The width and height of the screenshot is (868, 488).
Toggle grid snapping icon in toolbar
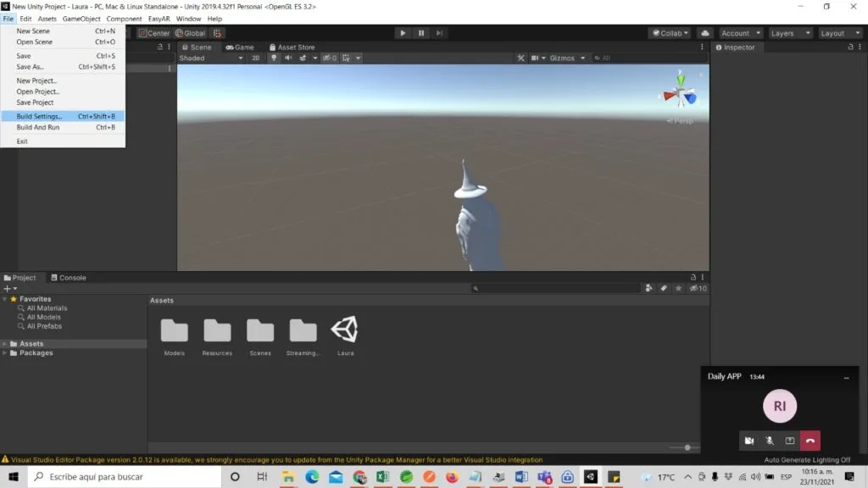coord(217,33)
